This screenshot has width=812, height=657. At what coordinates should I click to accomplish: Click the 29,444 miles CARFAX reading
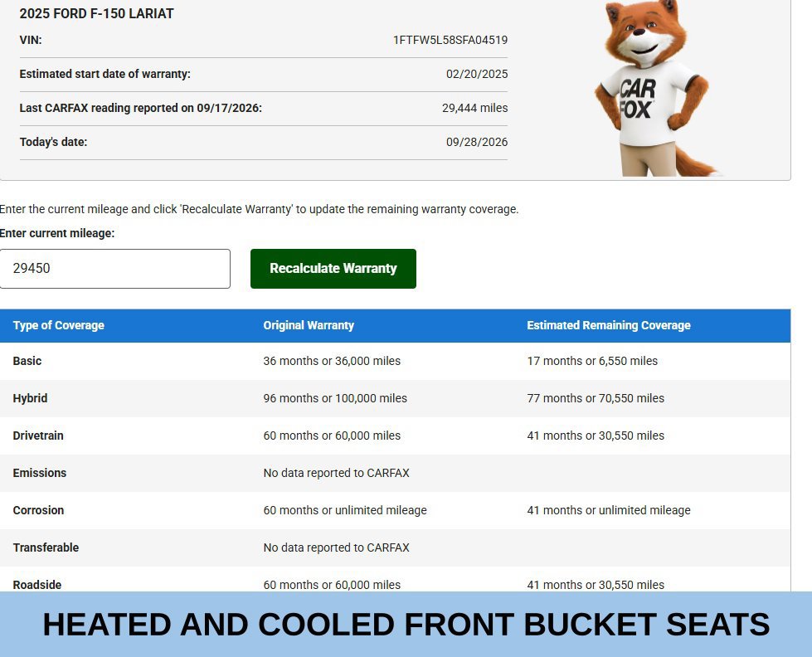pyautogui.click(x=475, y=109)
